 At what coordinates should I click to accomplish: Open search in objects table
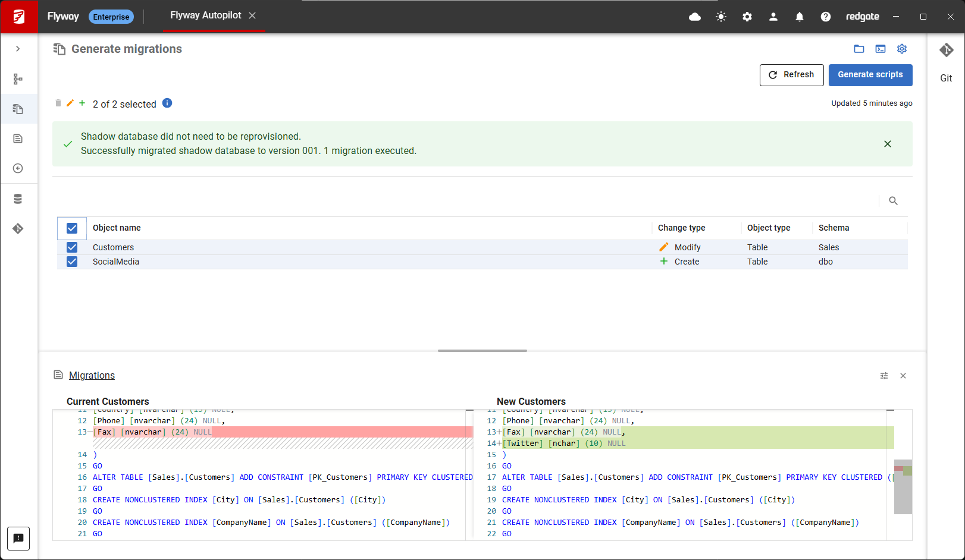point(893,201)
